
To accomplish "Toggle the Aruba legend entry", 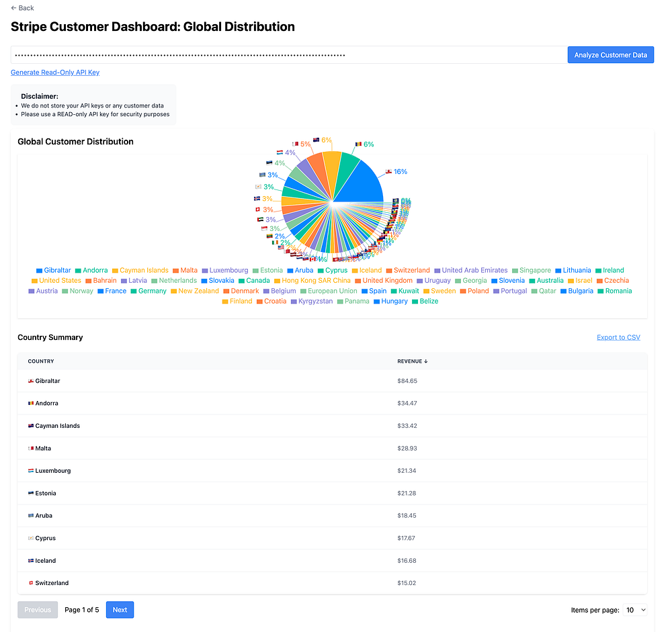I will tap(300, 271).
